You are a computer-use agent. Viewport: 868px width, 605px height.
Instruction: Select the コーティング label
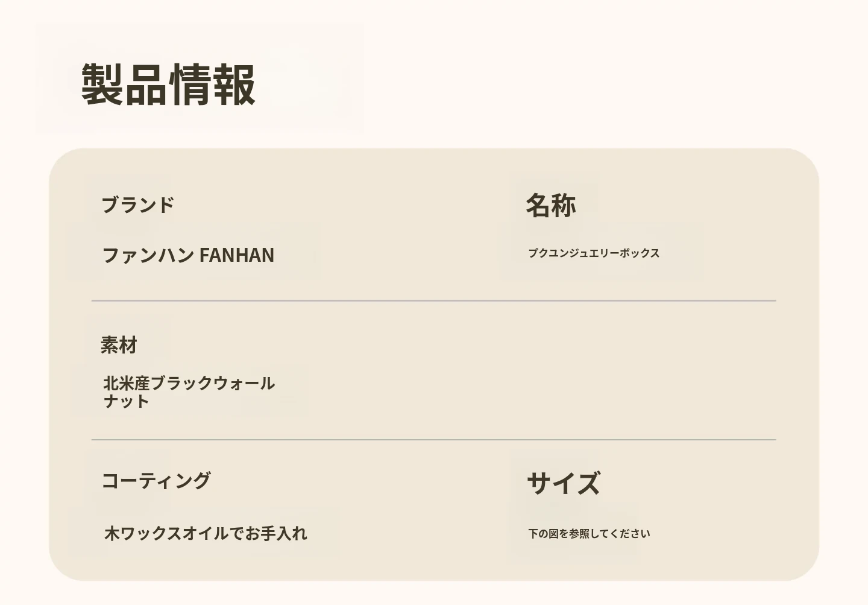tap(156, 481)
